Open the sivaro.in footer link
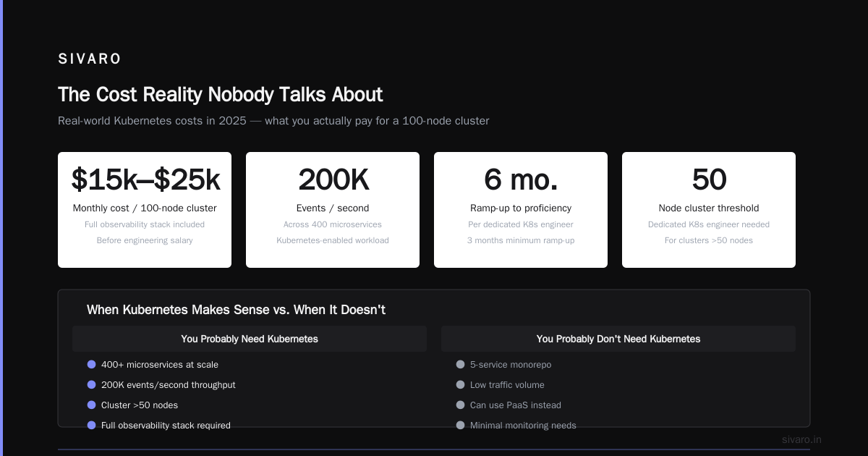The image size is (868, 456). pos(801,439)
